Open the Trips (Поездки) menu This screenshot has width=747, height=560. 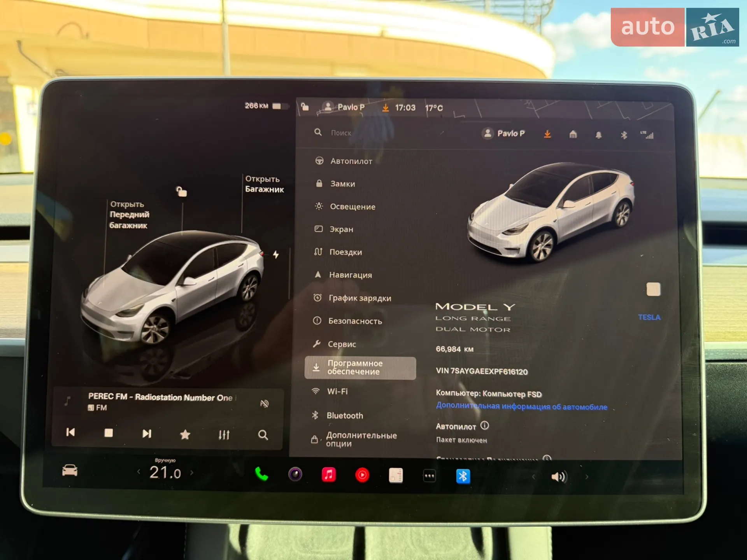[x=338, y=252]
